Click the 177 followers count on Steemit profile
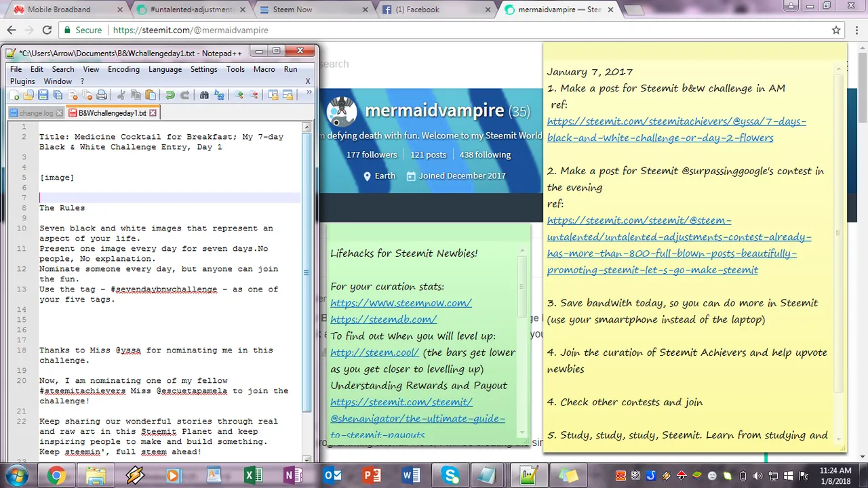868x488 pixels. click(x=372, y=155)
